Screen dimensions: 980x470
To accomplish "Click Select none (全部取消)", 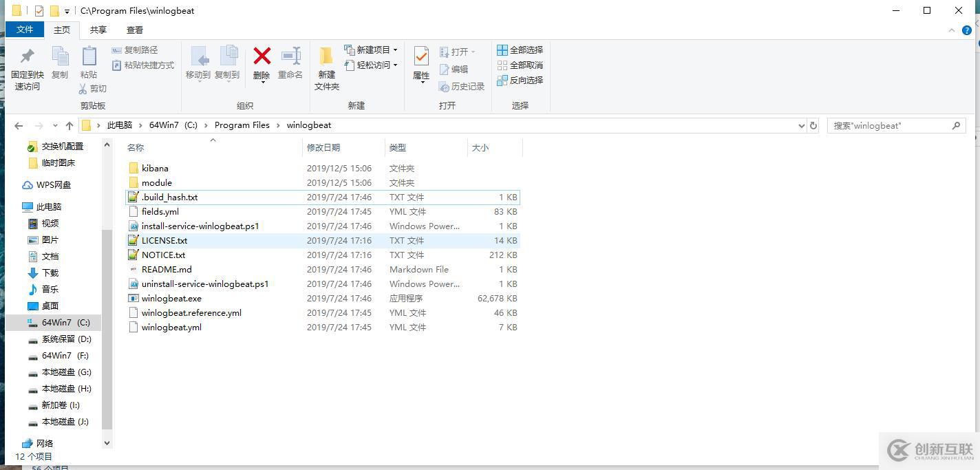I will (520, 65).
